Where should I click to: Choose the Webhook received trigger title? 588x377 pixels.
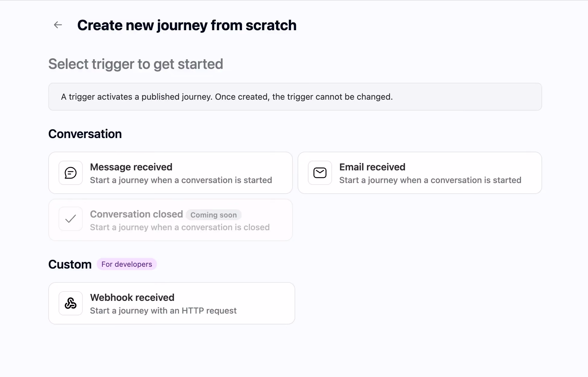132,298
